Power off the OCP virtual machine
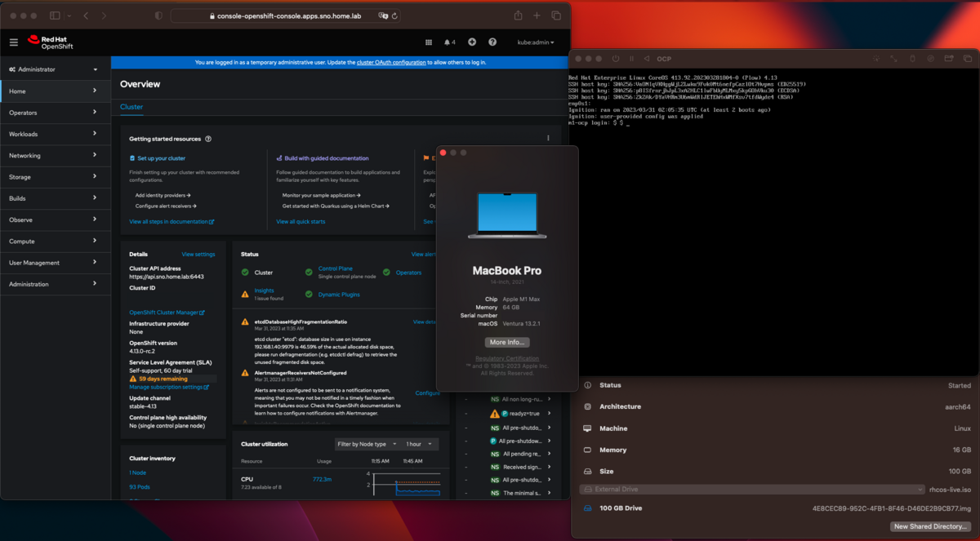 tap(616, 59)
